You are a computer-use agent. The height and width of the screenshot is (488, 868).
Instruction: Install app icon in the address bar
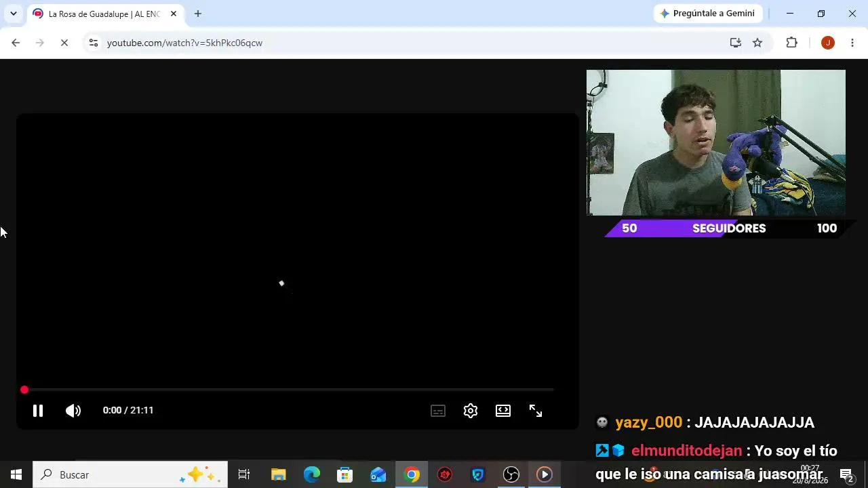[735, 43]
